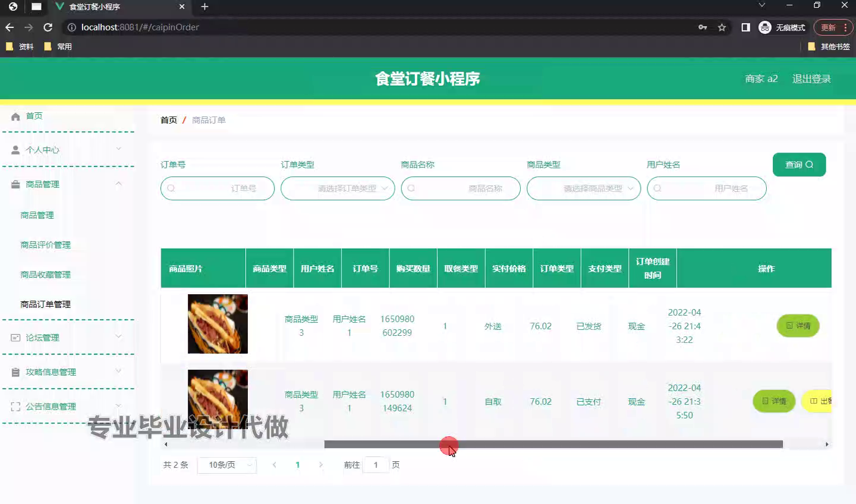Viewport: 856px width, 504px height.
Task: Go to the previous page arrow
Action: point(274,465)
